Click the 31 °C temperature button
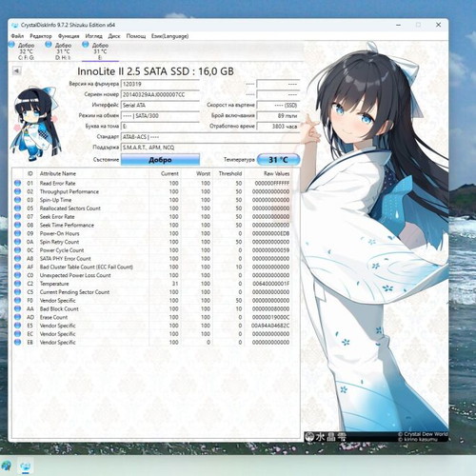The width and height of the screenshot is (476, 476). pos(278,160)
